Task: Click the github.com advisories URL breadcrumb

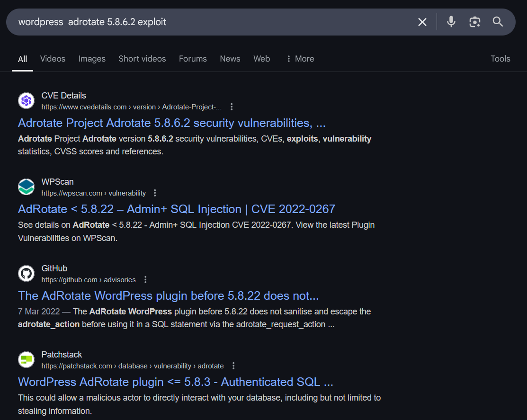Action: pyautogui.click(x=89, y=280)
